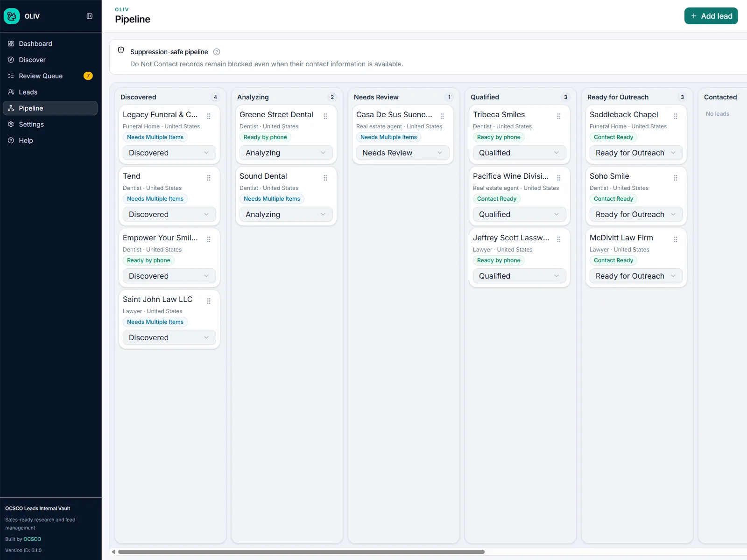
Task: Open stage dropdown on Saddleback Chapel card
Action: pyautogui.click(x=636, y=153)
